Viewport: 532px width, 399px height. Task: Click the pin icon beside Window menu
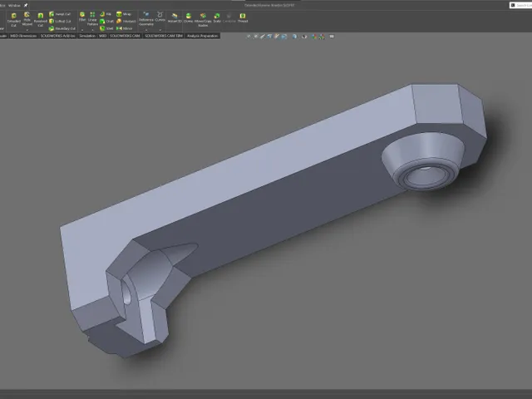(x=26, y=6)
